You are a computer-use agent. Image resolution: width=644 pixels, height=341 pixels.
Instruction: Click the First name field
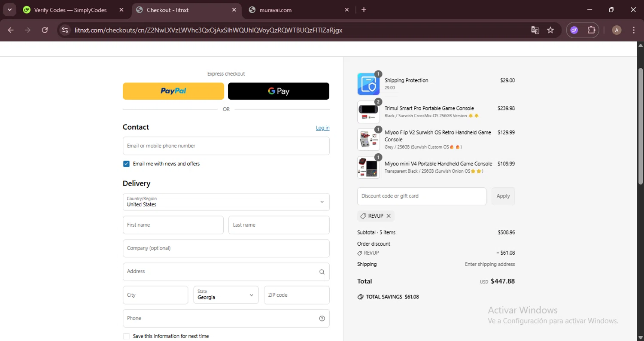tap(173, 225)
